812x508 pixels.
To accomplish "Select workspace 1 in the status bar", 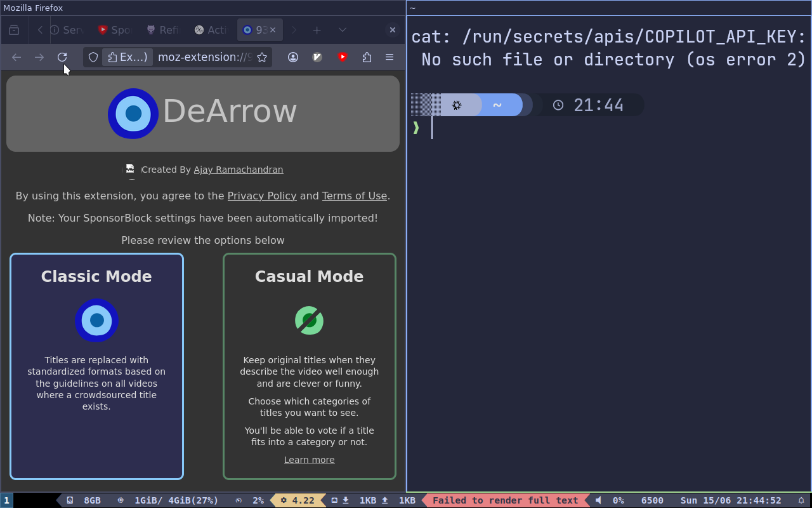I will (x=7, y=500).
